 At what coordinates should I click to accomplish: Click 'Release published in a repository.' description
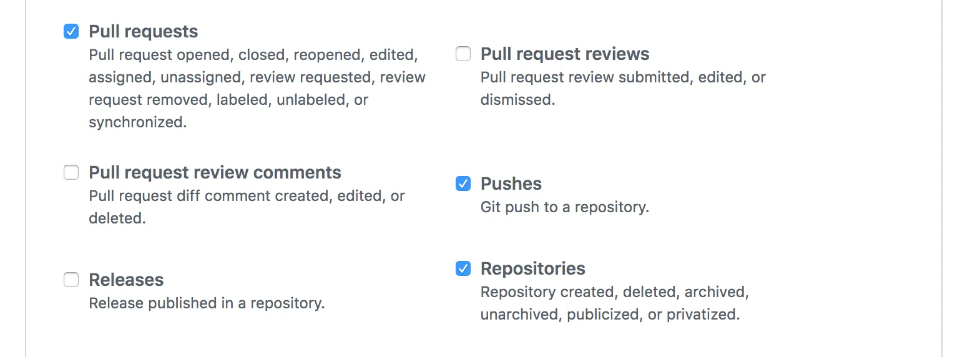[207, 303]
